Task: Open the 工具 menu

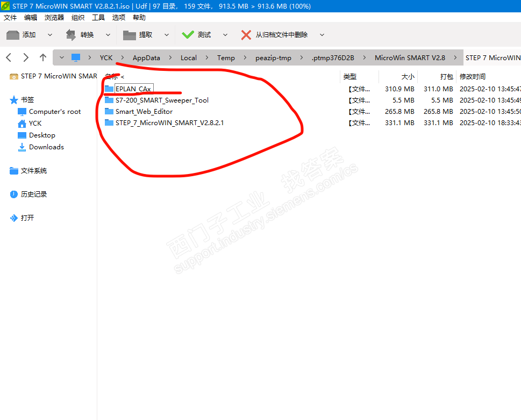Action: tap(98, 18)
